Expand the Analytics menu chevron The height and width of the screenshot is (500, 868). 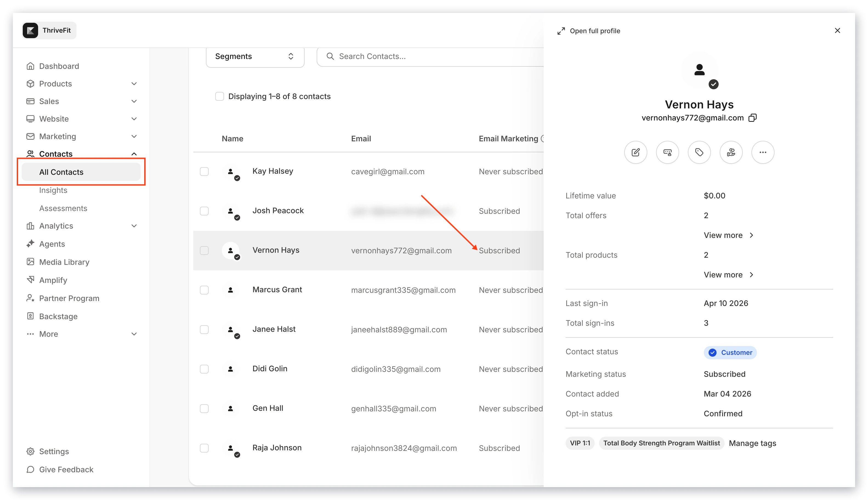click(x=134, y=226)
